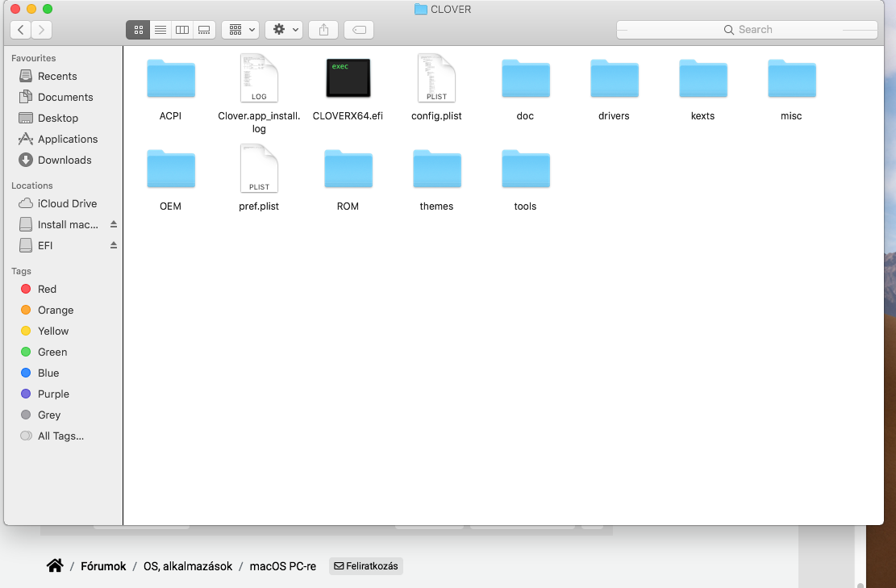Open the drivers folder
The width and height of the screenshot is (896, 588).
click(615, 78)
